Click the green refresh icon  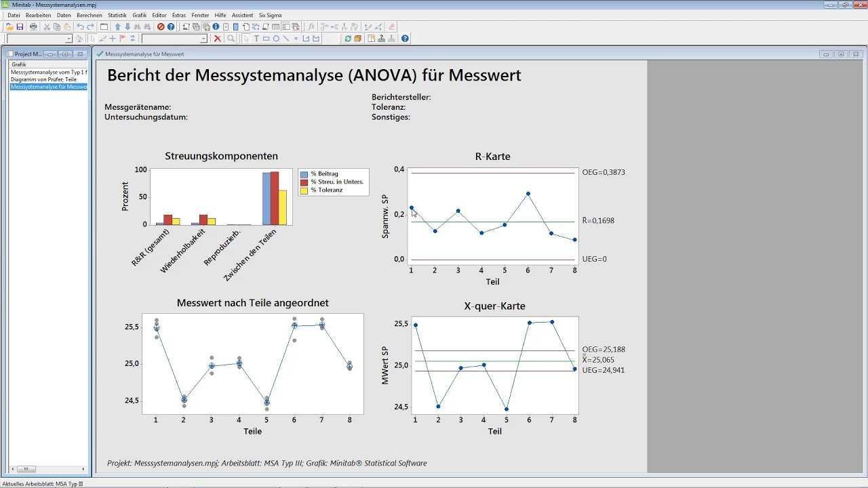tap(348, 39)
